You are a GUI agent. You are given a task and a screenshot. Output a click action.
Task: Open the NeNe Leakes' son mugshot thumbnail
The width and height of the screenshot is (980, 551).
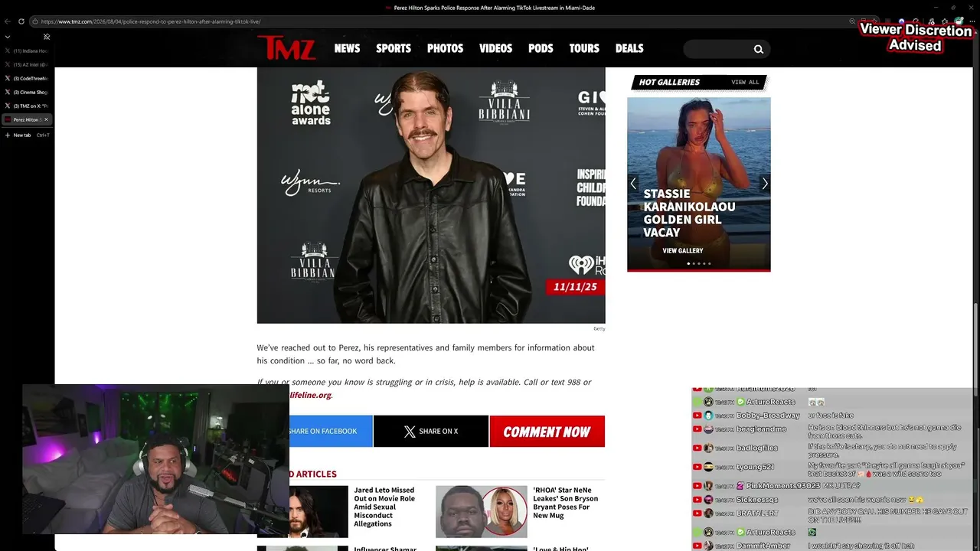click(x=482, y=511)
